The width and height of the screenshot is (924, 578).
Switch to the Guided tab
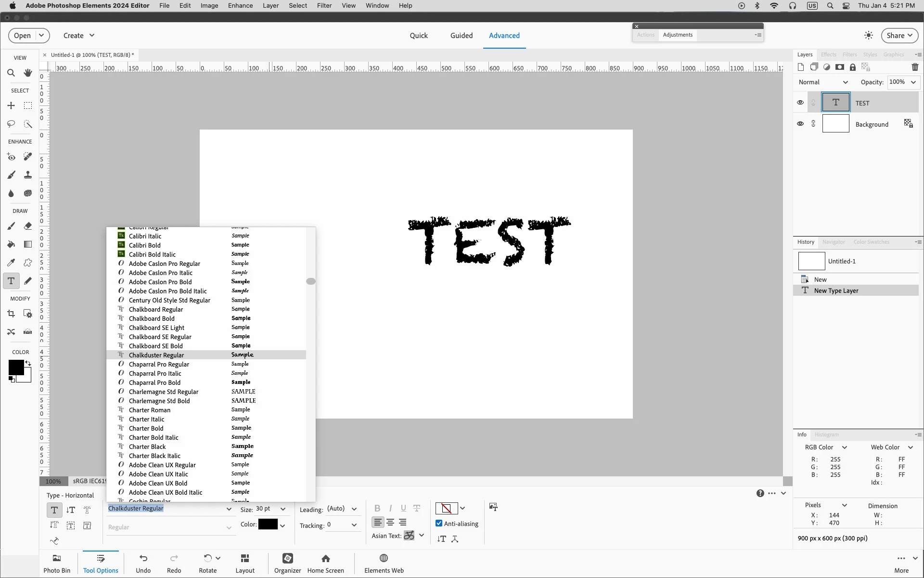[461, 36]
